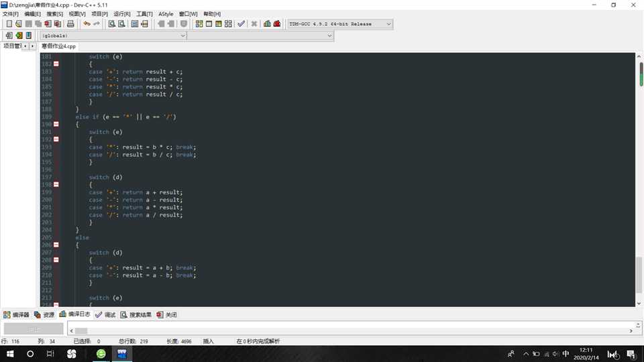Click the Stop execution X icon
Image resolution: width=644 pixels, height=362 pixels.
[x=254, y=24]
